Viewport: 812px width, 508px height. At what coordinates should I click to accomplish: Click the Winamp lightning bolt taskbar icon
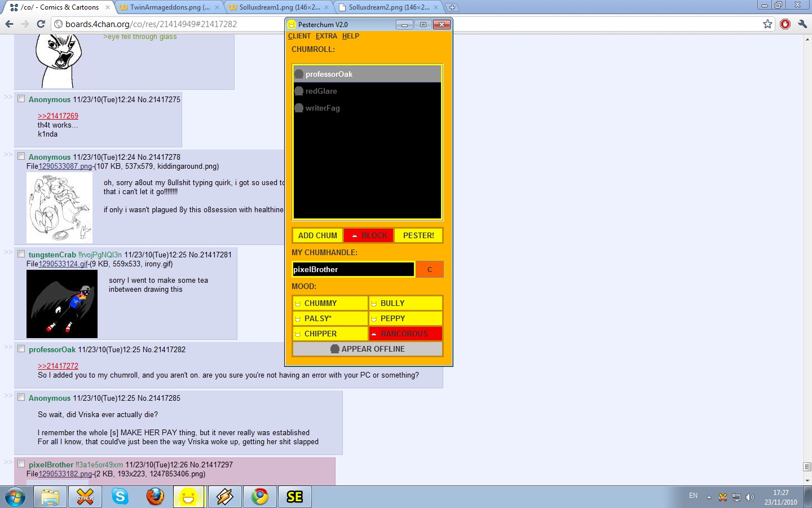(x=224, y=497)
